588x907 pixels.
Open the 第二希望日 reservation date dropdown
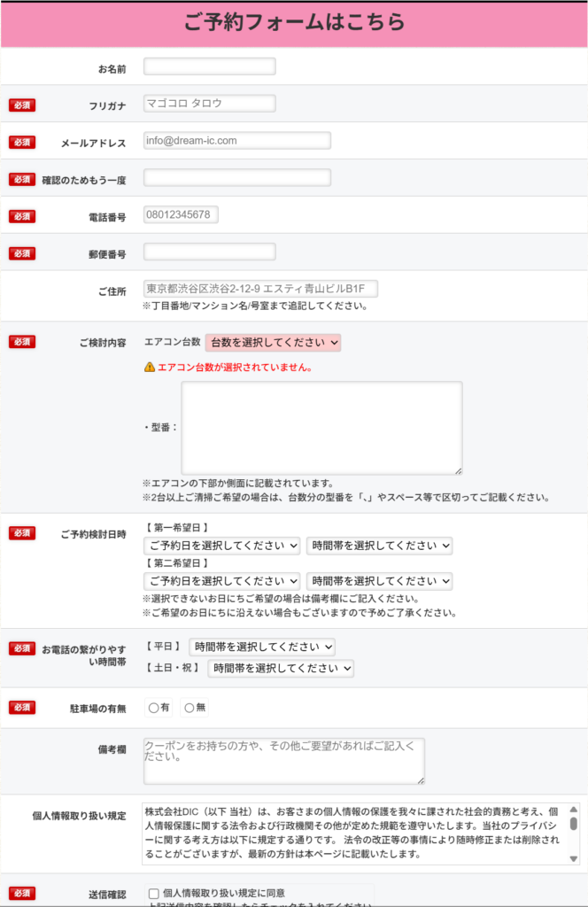[x=221, y=581]
